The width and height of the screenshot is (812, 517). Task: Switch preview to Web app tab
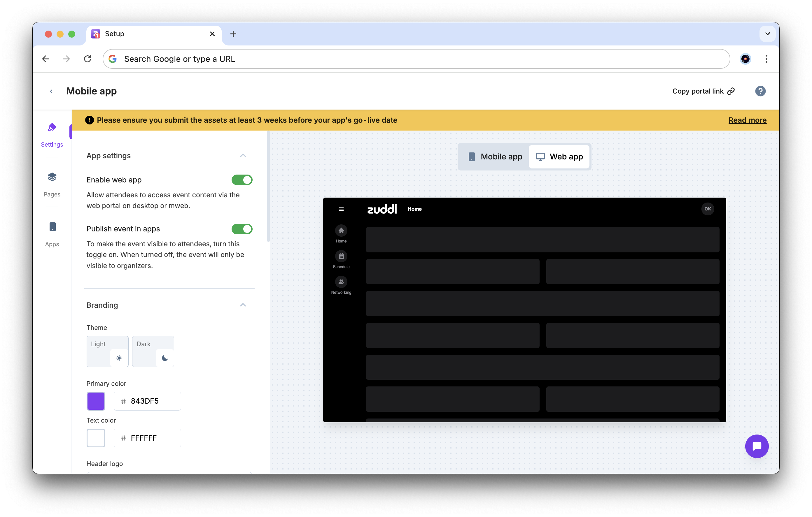tap(559, 157)
